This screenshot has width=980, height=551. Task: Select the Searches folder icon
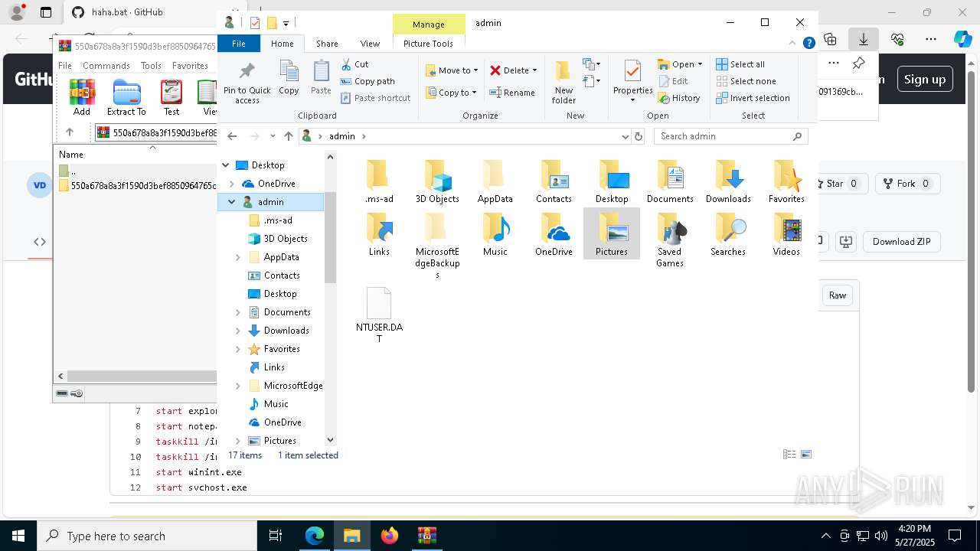pos(728,229)
